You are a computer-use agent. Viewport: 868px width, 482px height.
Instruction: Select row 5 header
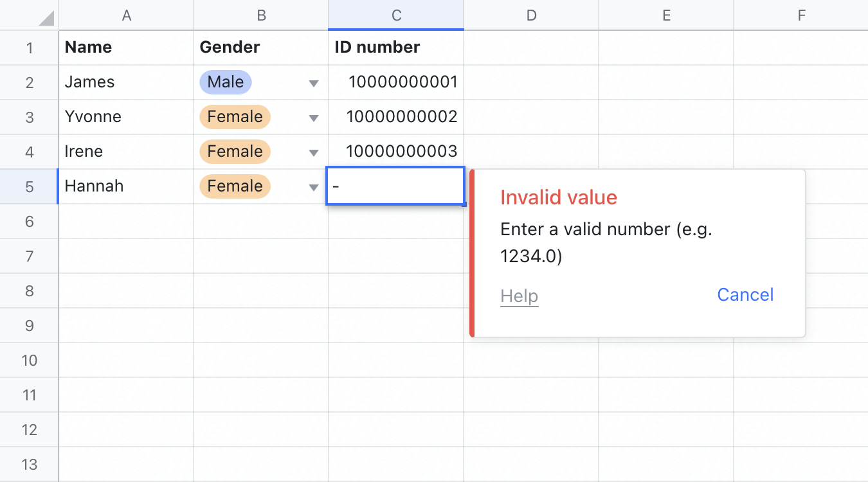coord(29,186)
